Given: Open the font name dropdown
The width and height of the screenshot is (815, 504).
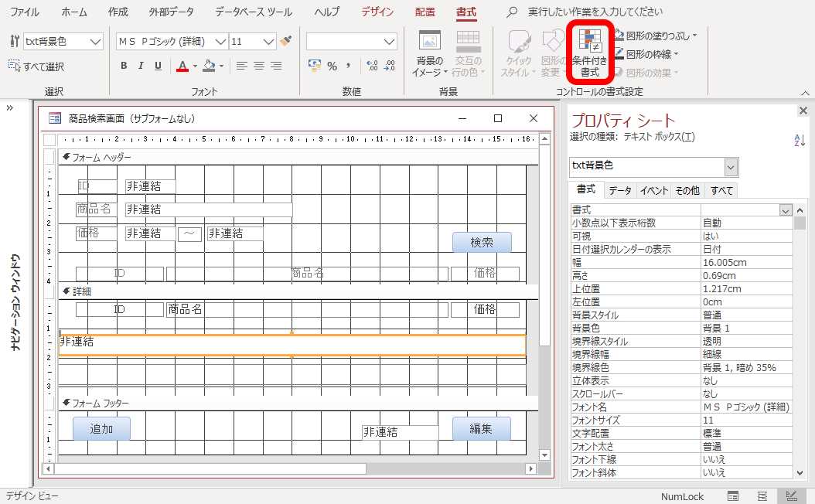Looking at the screenshot, I should click(220, 40).
